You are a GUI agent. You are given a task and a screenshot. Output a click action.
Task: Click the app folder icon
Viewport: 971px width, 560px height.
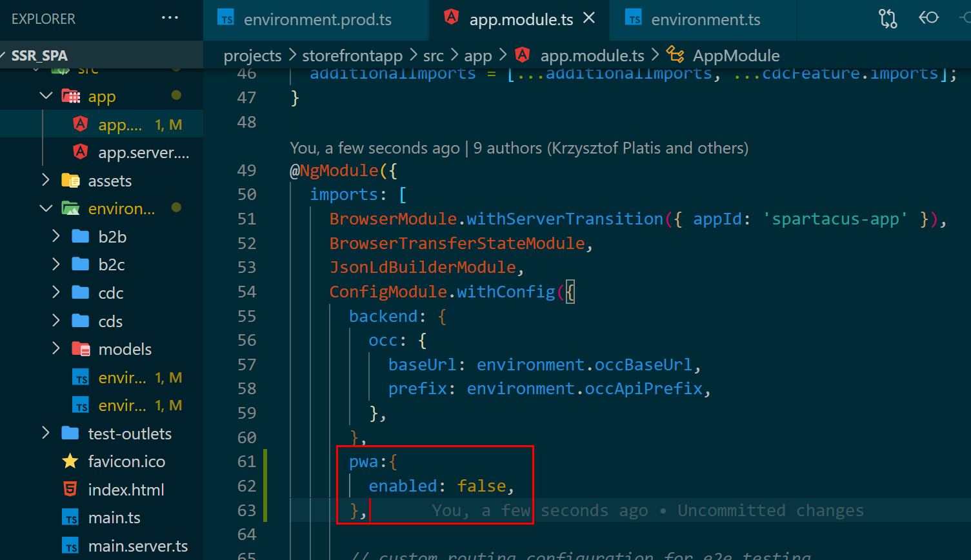[70, 96]
